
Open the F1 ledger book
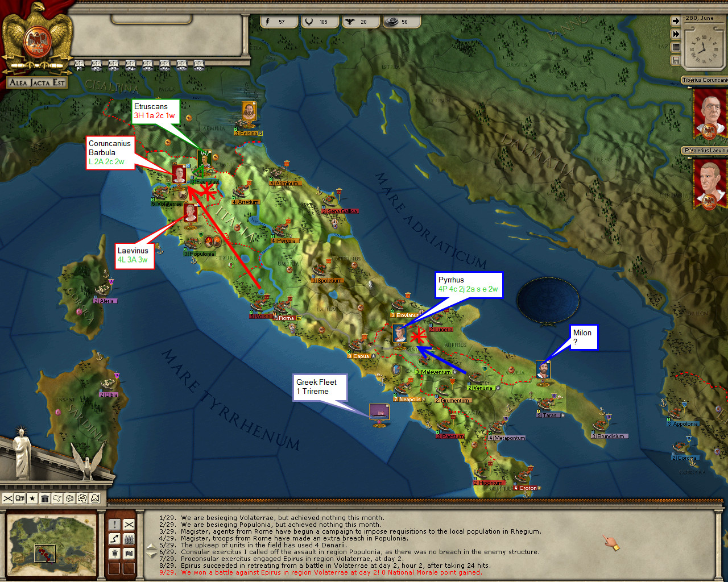click(x=80, y=65)
